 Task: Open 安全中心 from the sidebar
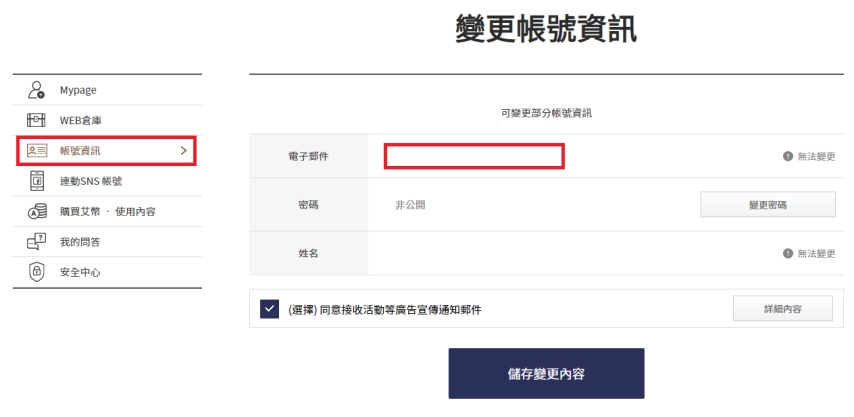coord(80,271)
